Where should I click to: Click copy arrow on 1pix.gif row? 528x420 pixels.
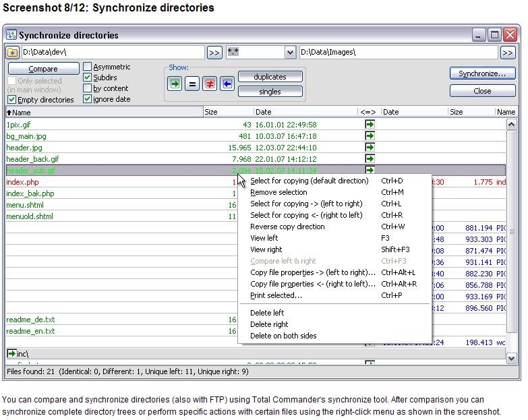[370, 125]
